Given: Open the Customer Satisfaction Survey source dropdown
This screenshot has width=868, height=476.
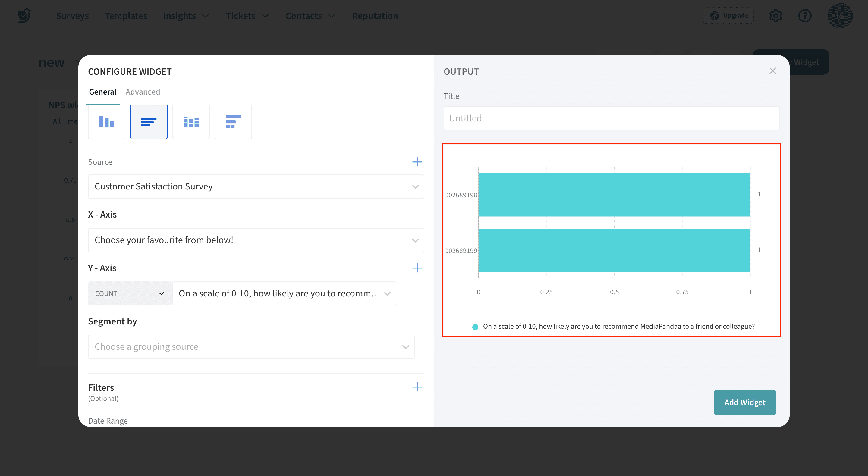Looking at the screenshot, I should tap(256, 186).
